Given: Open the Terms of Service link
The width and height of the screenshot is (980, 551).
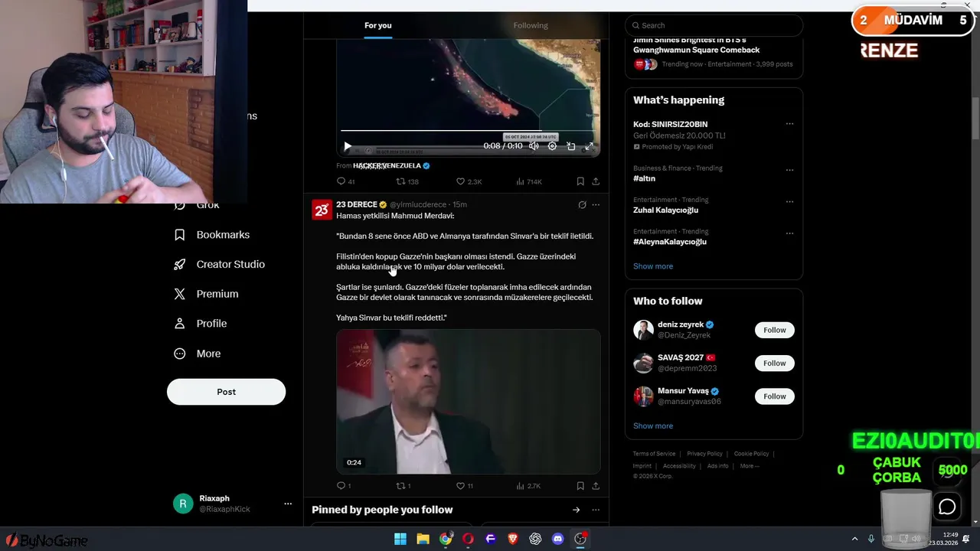Looking at the screenshot, I should click(654, 454).
